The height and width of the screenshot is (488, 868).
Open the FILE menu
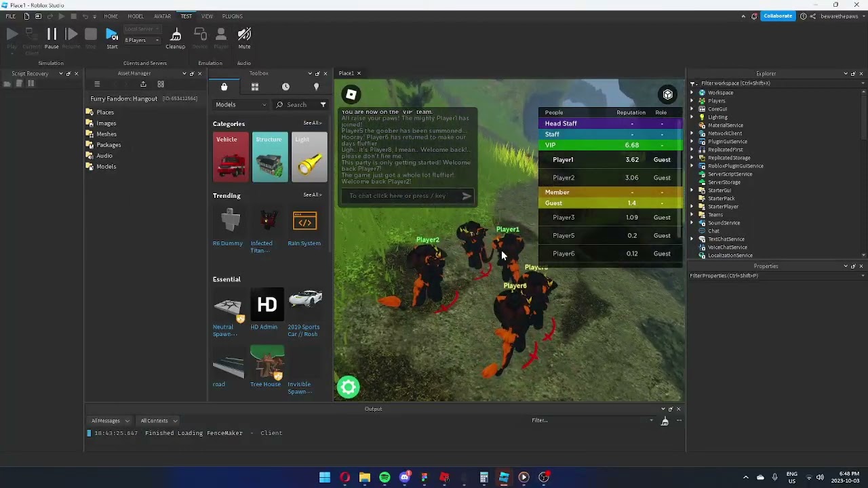click(11, 16)
